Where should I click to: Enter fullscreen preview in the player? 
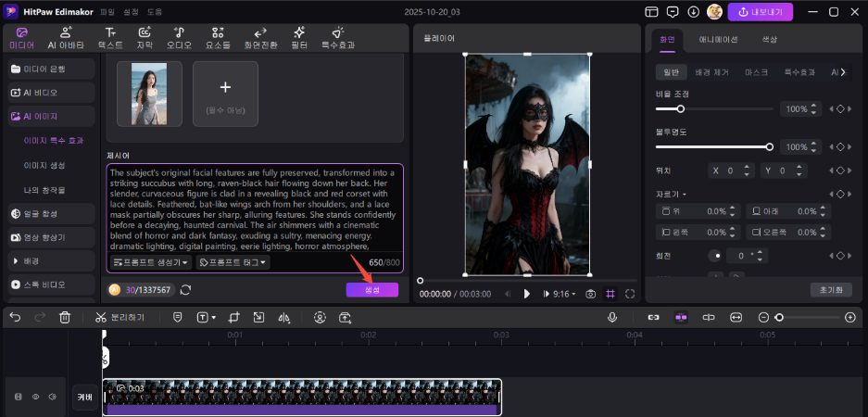(630, 294)
